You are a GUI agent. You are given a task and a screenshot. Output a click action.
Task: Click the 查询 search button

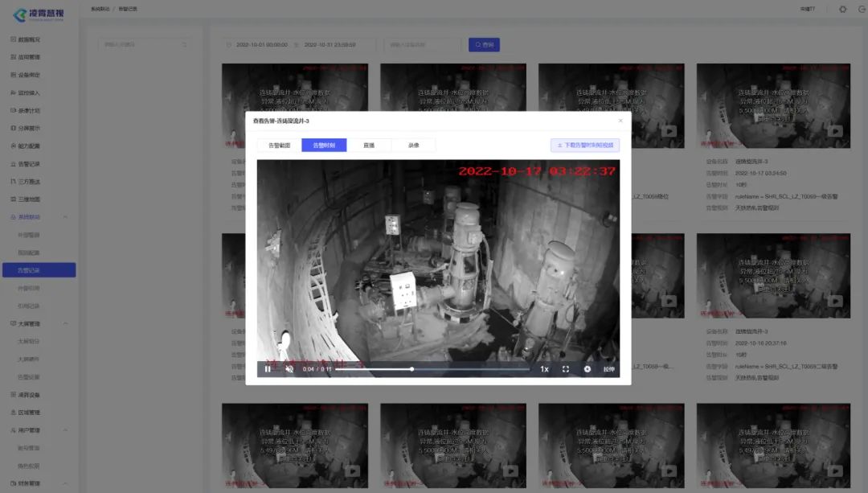484,45
